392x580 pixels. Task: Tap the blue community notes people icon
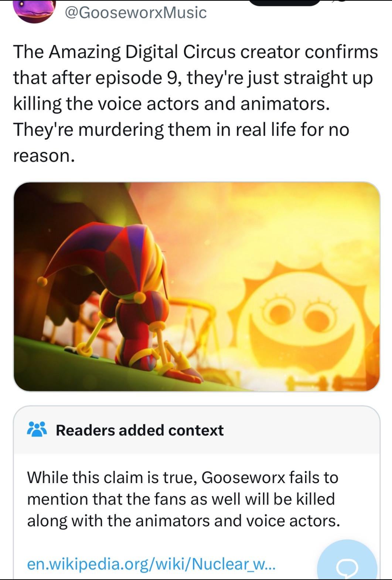(x=37, y=429)
